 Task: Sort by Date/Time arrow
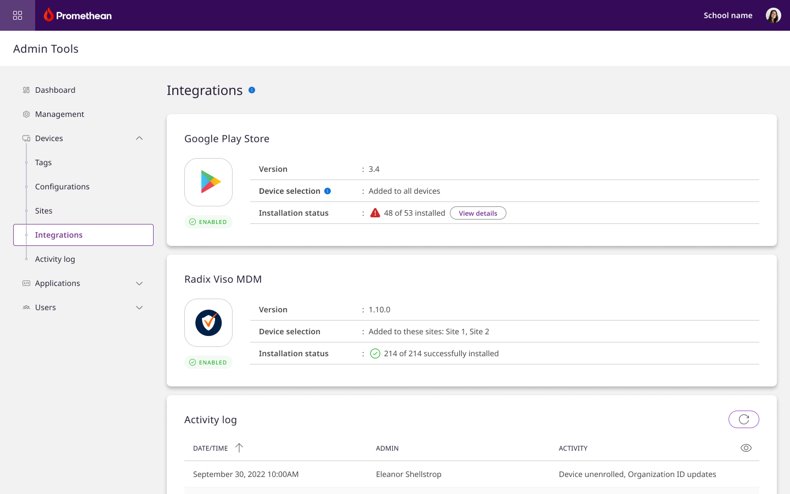click(x=239, y=448)
